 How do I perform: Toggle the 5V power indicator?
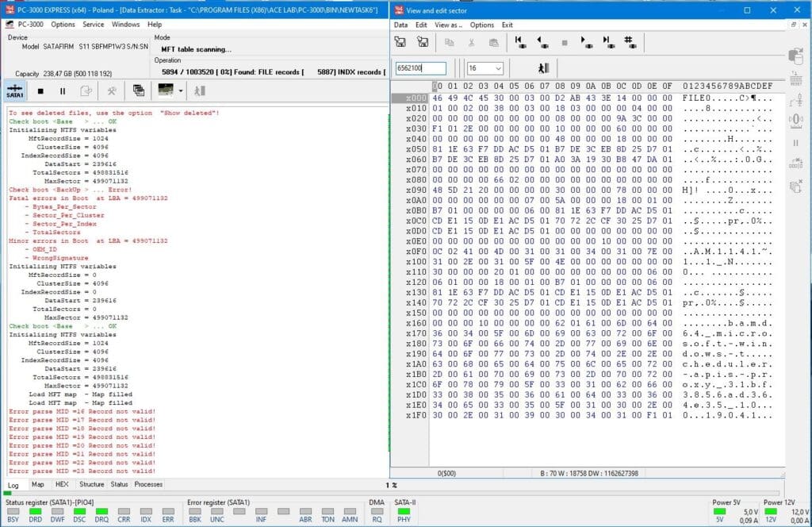pos(720,512)
